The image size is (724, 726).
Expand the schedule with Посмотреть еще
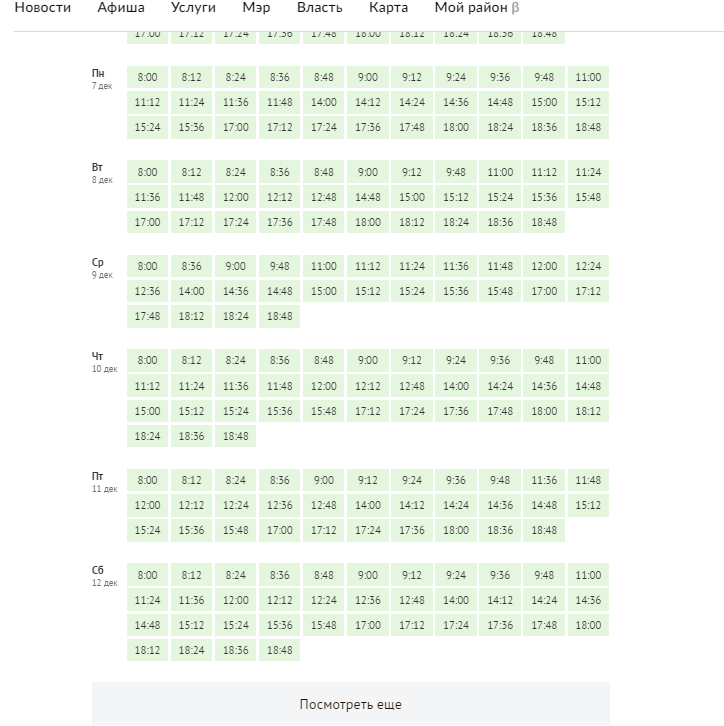pos(351,704)
